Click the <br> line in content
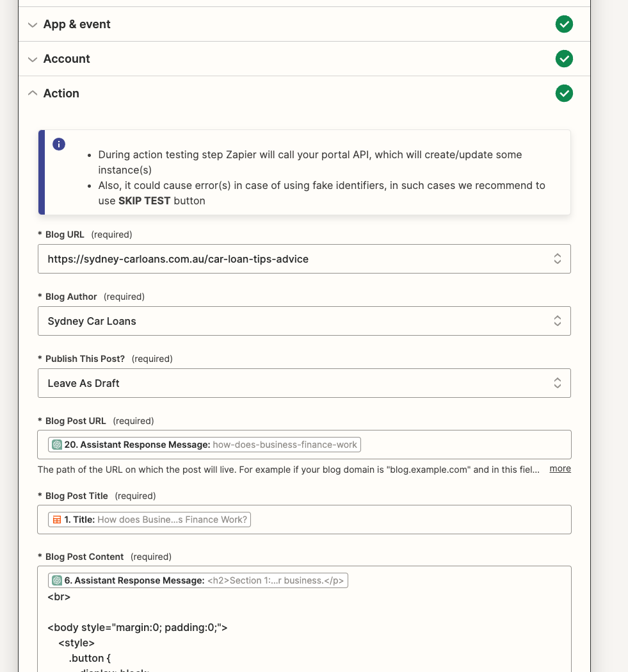Screen dimensions: 628x672 click(59, 596)
